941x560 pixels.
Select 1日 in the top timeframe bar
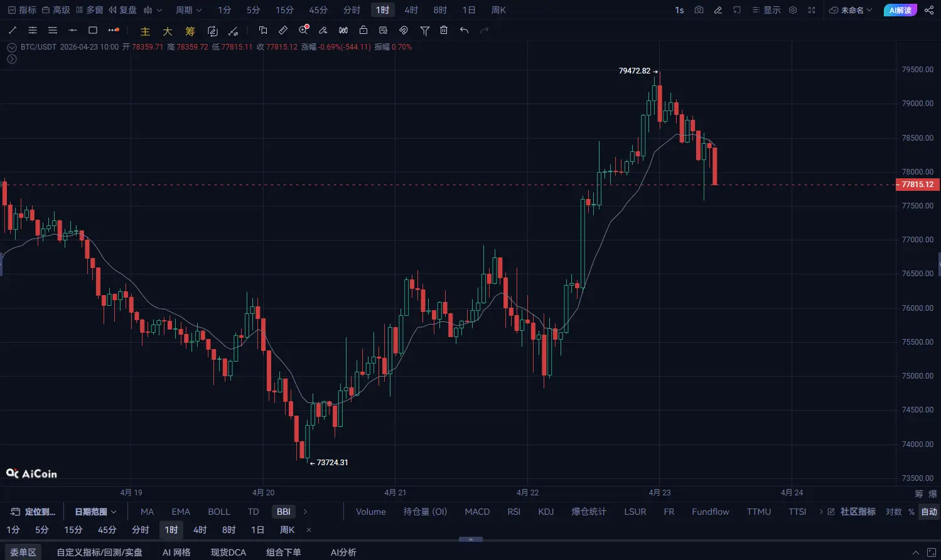pos(469,10)
